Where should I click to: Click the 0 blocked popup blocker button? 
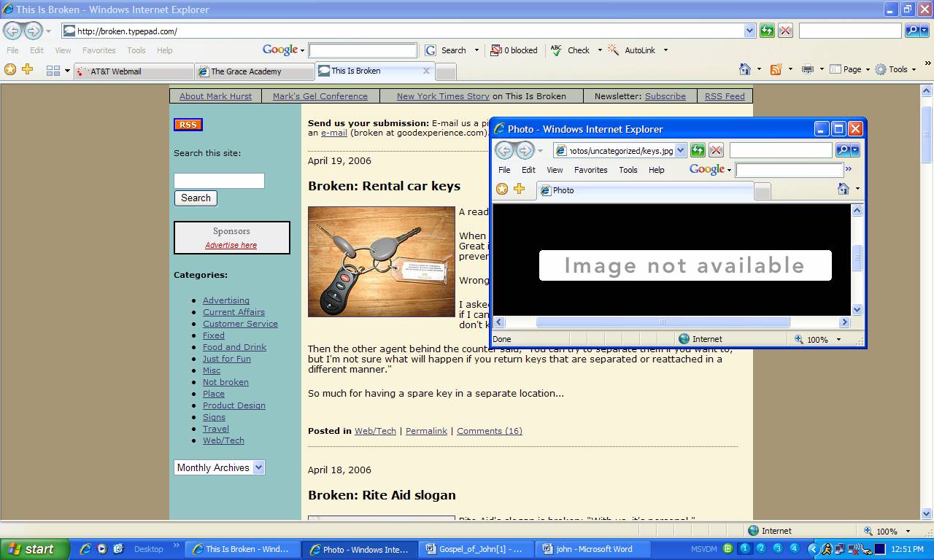pyautogui.click(x=514, y=50)
